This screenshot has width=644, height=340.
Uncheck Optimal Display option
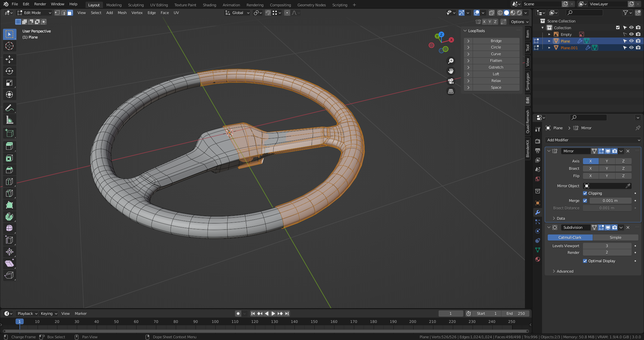585,261
